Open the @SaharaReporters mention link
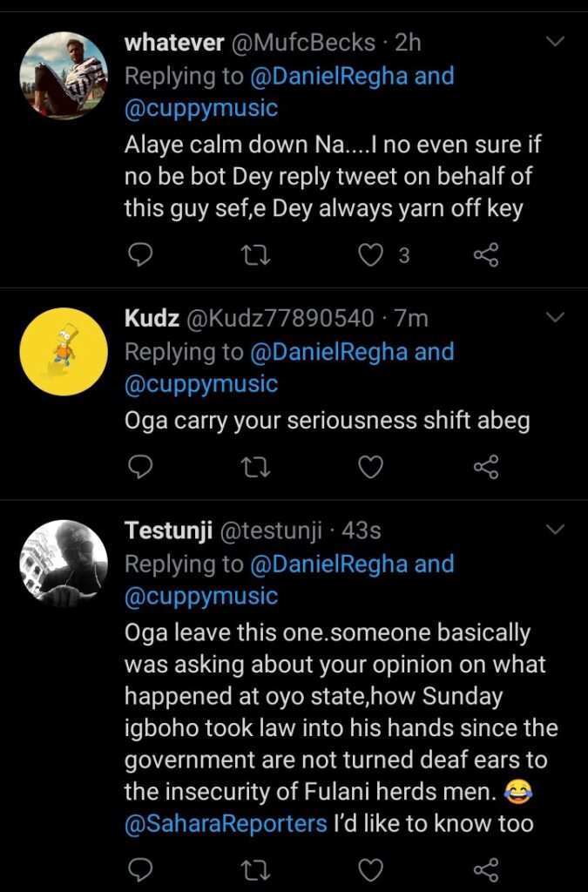The height and width of the screenshot is (892, 588). (x=226, y=823)
